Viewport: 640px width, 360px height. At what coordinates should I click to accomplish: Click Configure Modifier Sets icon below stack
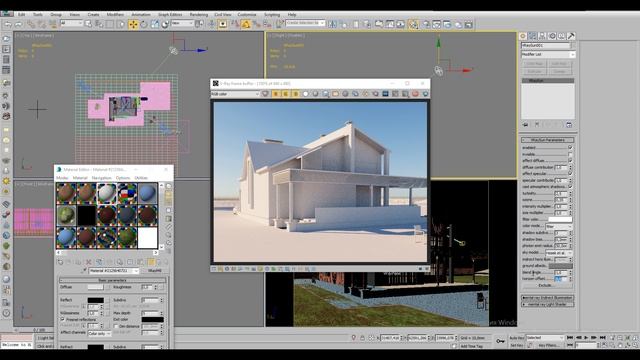click(569, 125)
